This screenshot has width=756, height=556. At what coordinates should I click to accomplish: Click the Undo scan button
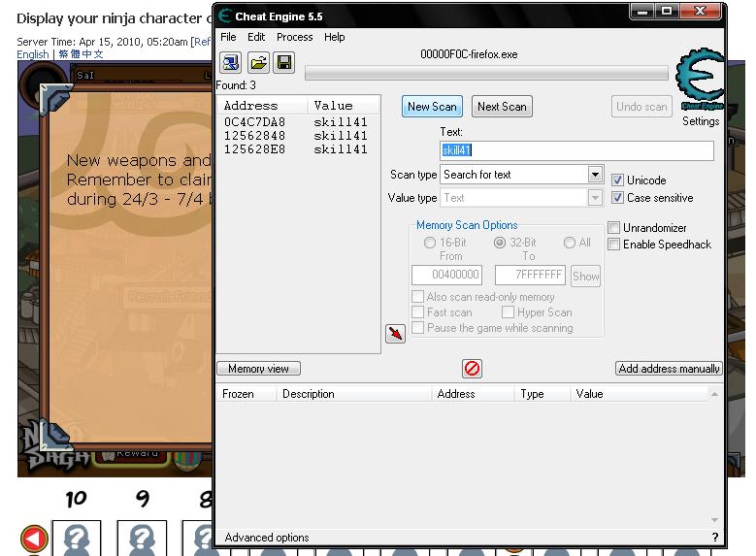641,107
